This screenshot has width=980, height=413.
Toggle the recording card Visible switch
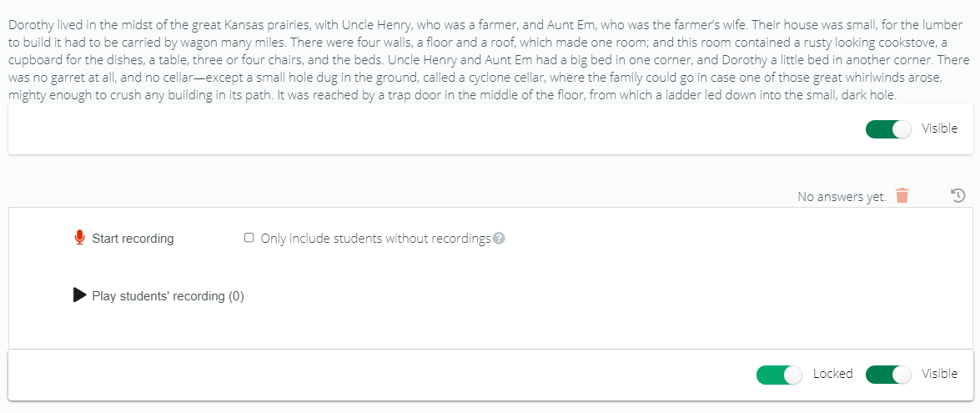point(888,375)
